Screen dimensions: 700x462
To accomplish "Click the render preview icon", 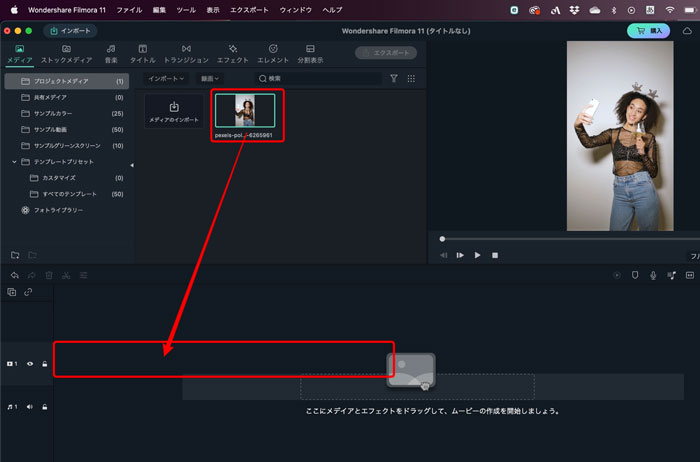I will [x=617, y=275].
